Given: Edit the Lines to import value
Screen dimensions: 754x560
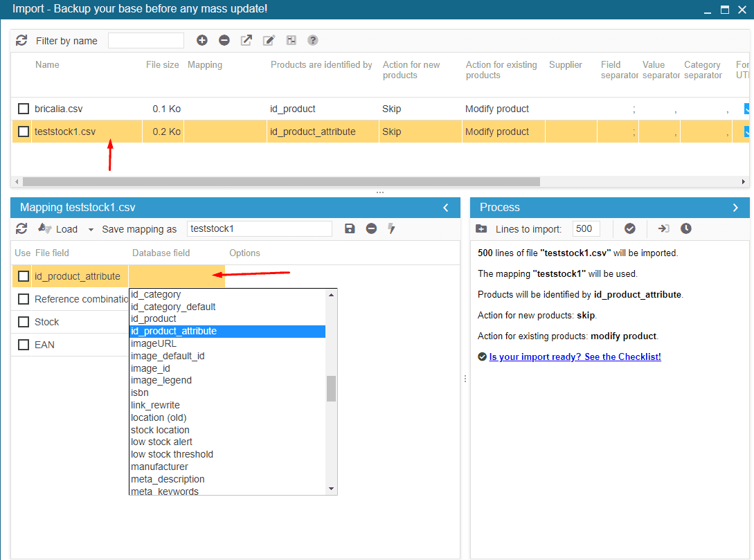Looking at the screenshot, I should 586,229.
